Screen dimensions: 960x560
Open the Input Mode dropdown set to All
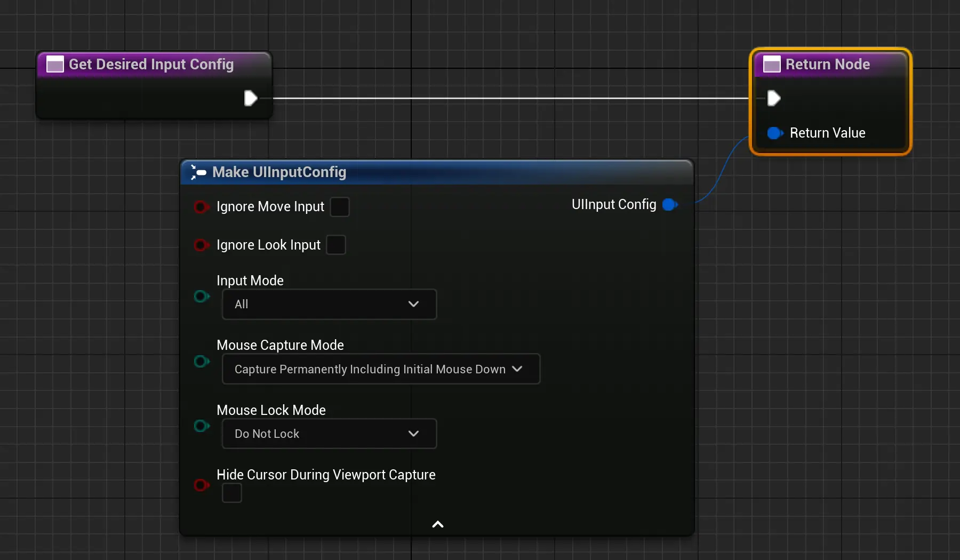[329, 305]
